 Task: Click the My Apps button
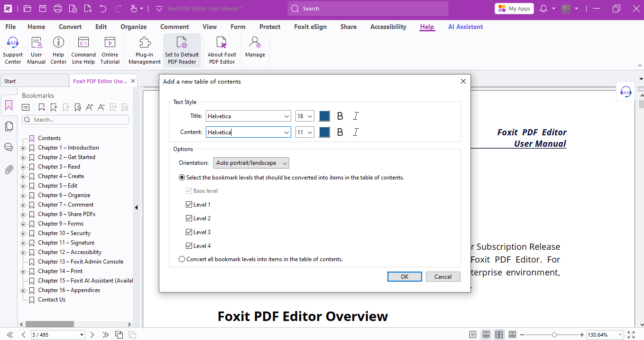(514, 9)
